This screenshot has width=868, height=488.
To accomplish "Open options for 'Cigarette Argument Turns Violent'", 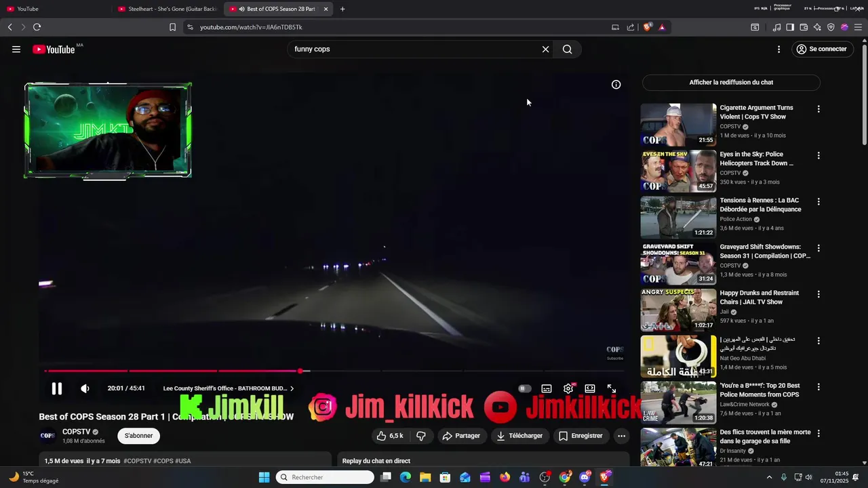I will pyautogui.click(x=818, y=109).
